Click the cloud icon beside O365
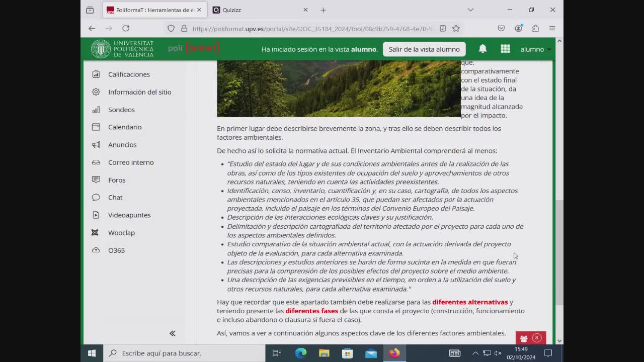 (x=96, y=250)
